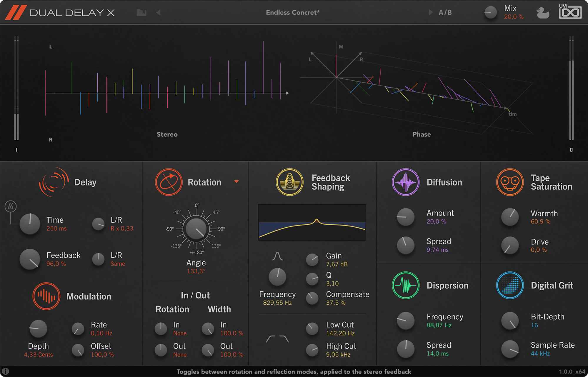Click the A/B comparison button
588x377 pixels.
tap(445, 12)
